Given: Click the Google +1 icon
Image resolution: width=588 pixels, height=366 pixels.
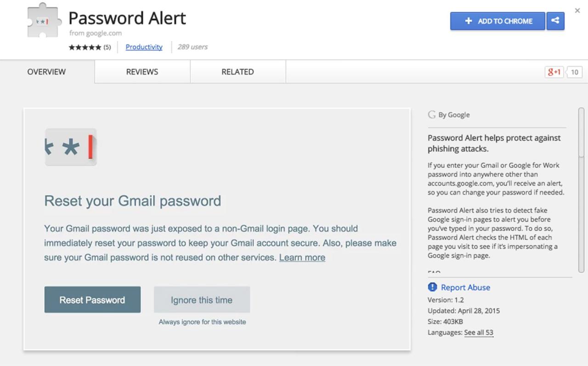Looking at the screenshot, I should [554, 72].
